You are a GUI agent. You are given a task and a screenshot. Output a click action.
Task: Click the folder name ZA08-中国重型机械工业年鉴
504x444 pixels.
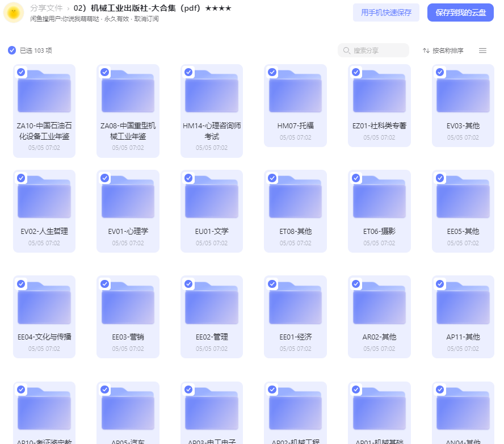coord(128,131)
